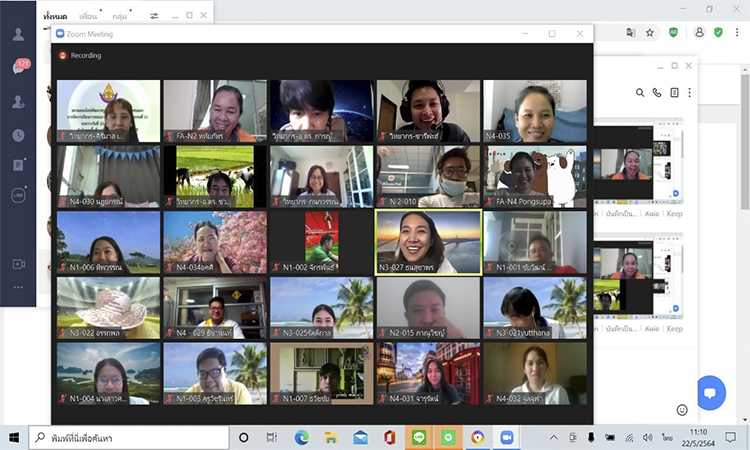The image size is (750, 450).
Task: Open the Windows Start menu
Action: point(14,438)
